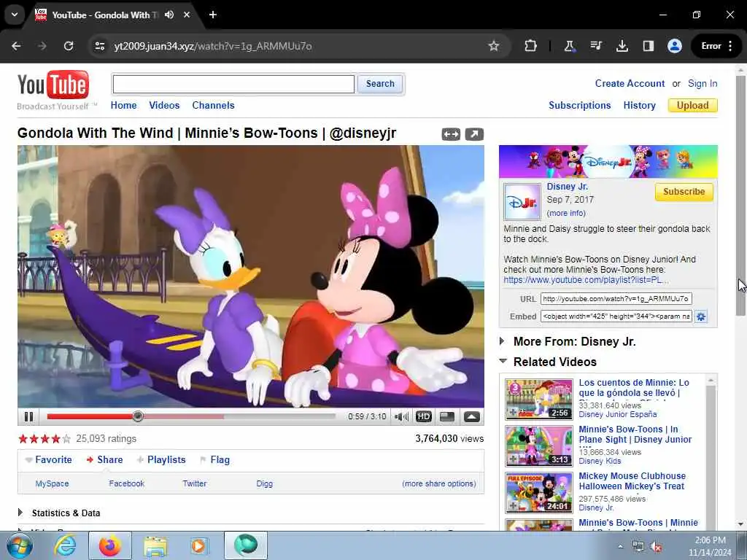The height and width of the screenshot is (560, 747).
Task: Open video in full-size arrow icon
Action: coord(474,134)
